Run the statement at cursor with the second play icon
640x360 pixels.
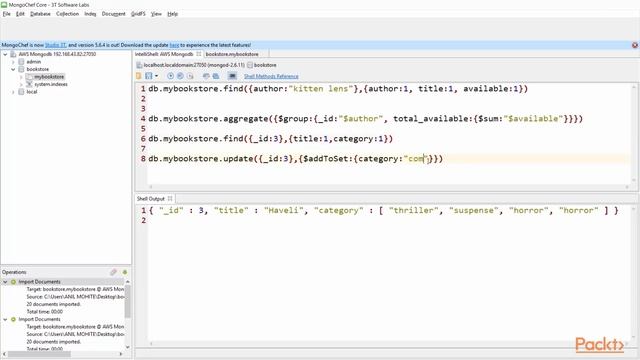[x=180, y=76]
